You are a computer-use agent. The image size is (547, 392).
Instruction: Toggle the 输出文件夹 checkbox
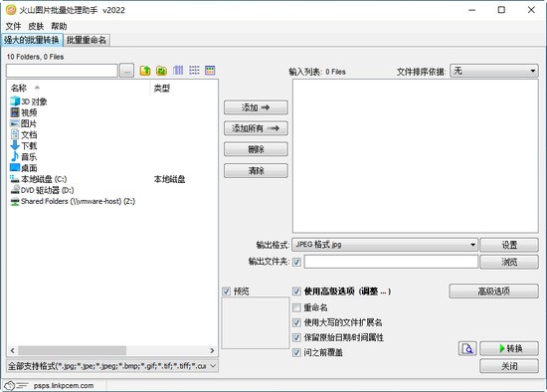(296, 262)
